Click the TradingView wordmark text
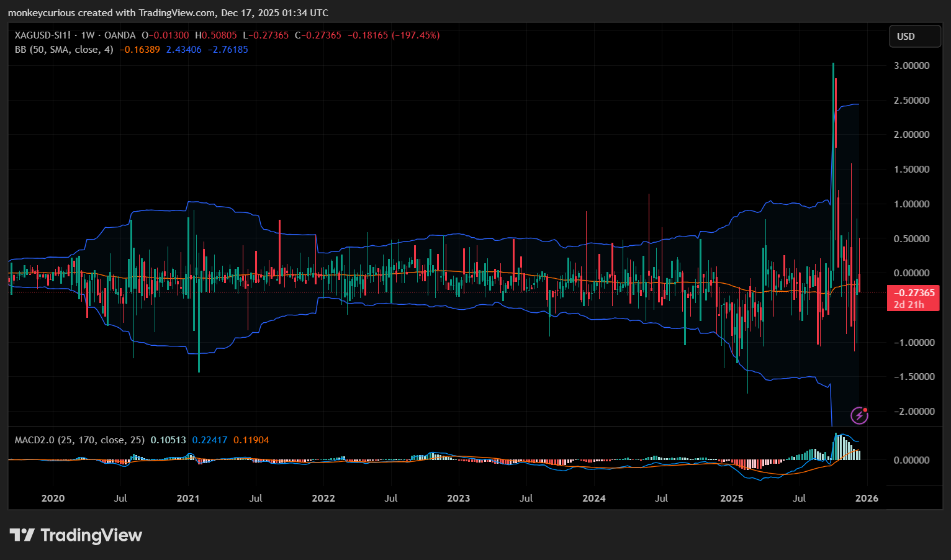The image size is (951, 560). pyautogui.click(x=91, y=535)
